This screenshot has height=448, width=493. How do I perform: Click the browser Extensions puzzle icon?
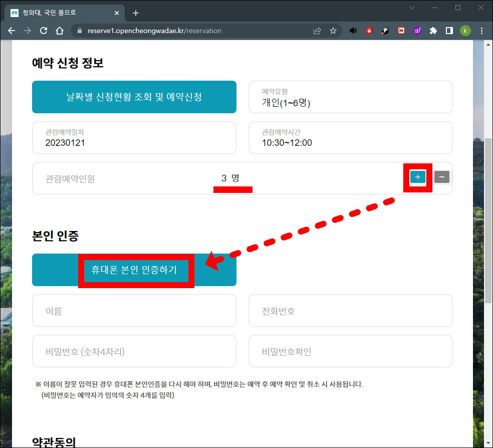(434, 31)
